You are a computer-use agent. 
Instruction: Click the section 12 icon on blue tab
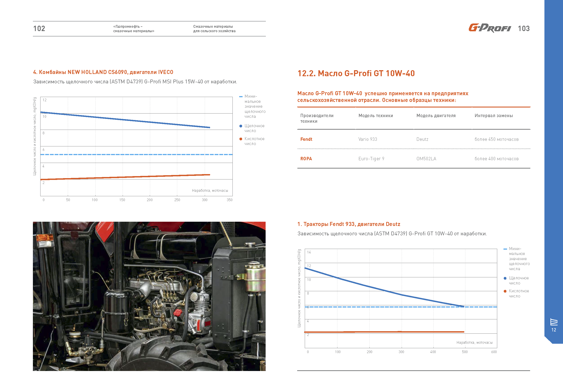coord(554,322)
